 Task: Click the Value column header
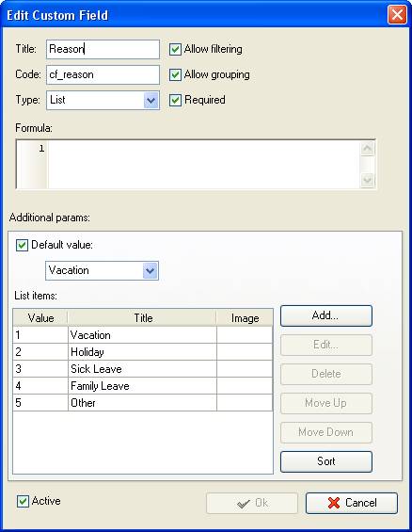click(x=40, y=318)
